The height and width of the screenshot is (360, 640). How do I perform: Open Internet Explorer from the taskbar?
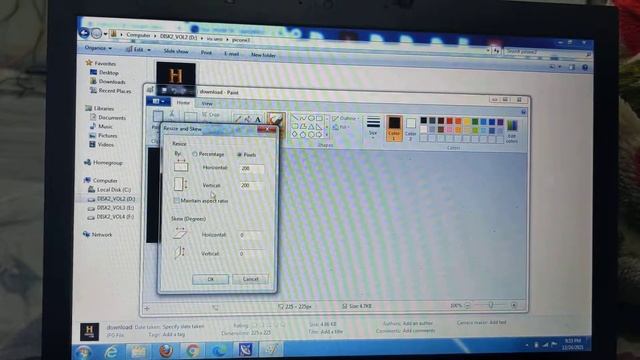(x=111, y=351)
